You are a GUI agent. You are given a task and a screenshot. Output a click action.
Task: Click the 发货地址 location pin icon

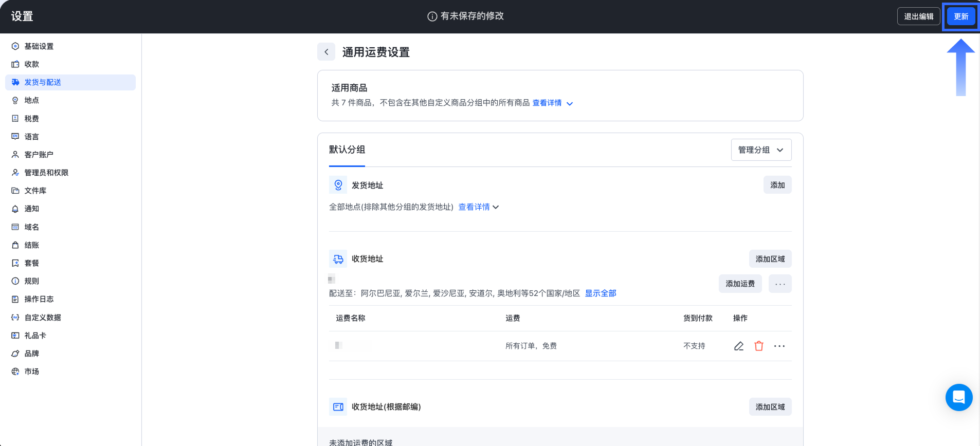338,185
